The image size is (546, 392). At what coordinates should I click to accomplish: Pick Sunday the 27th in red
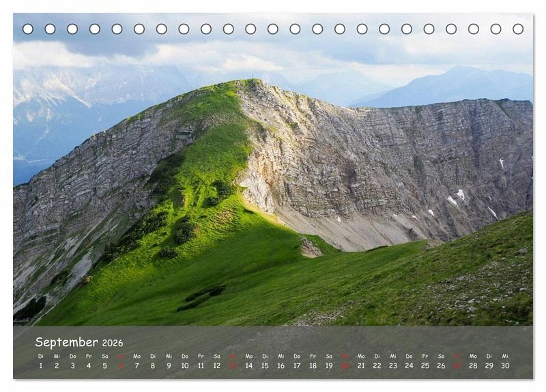click(457, 365)
